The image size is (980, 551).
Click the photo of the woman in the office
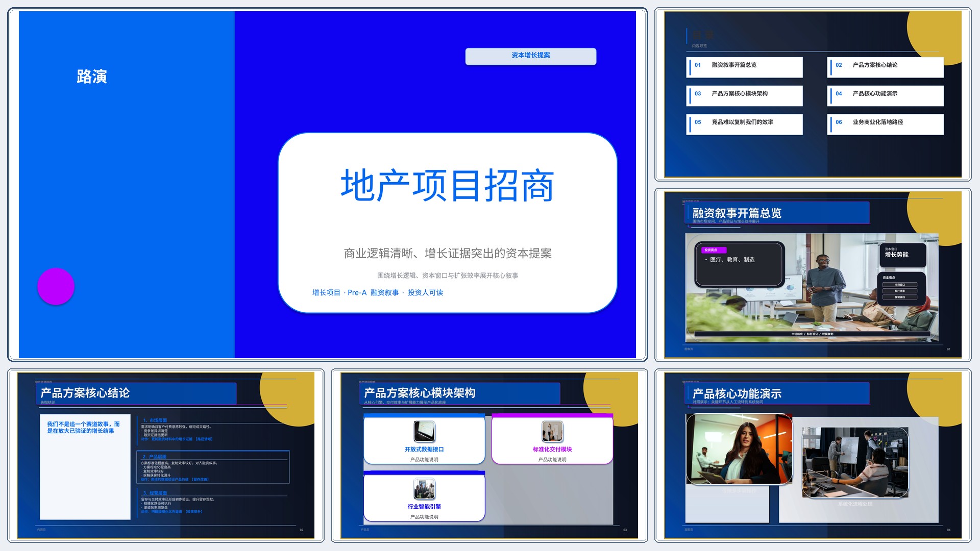tap(739, 449)
